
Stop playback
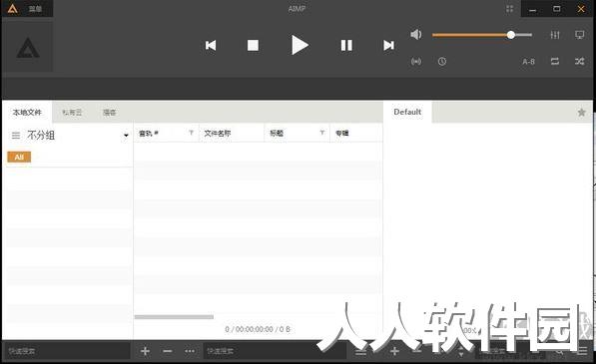pos(253,46)
